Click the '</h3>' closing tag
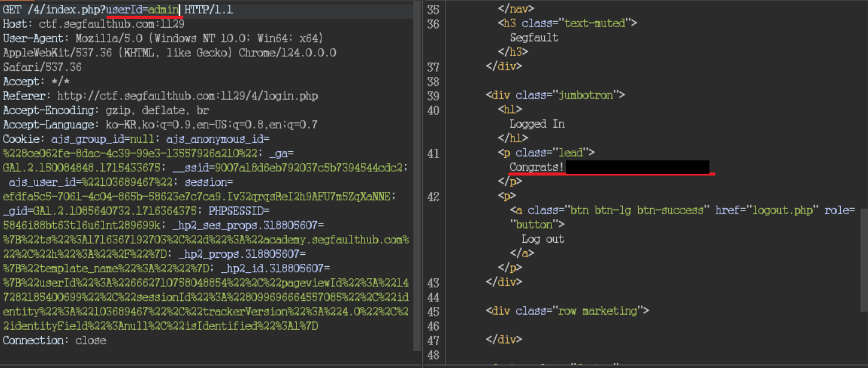 [x=513, y=53]
